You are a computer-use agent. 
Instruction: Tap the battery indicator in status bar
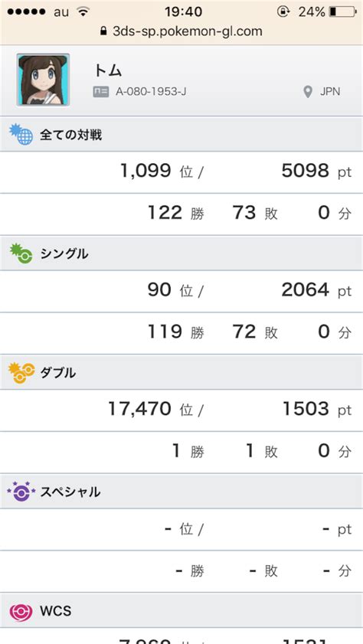(343, 12)
